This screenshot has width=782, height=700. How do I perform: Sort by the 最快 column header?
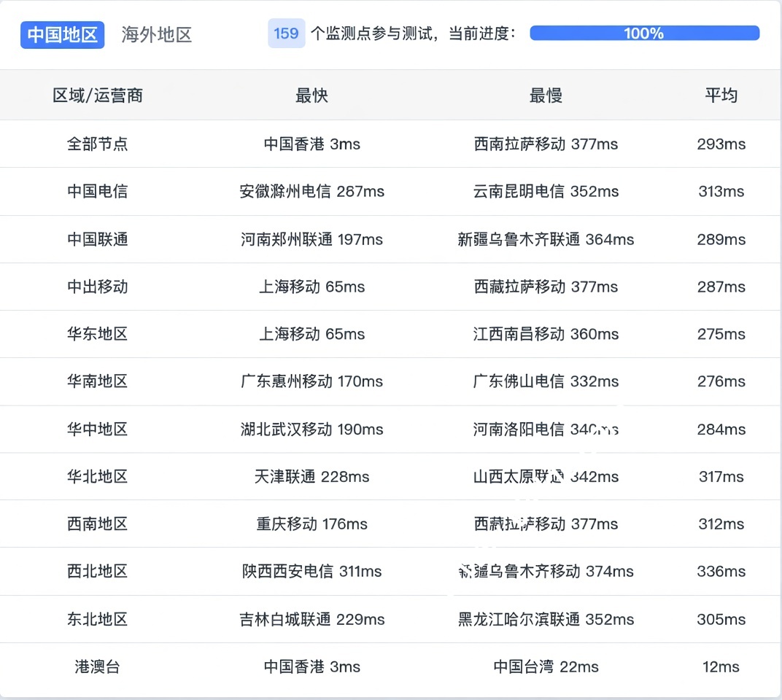tap(311, 96)
